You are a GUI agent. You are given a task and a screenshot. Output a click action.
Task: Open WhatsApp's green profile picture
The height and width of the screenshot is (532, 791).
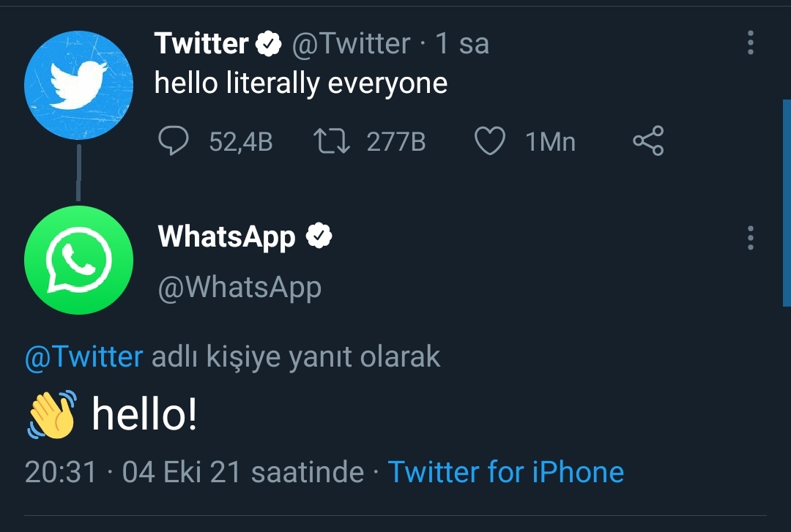coord(78,260)
